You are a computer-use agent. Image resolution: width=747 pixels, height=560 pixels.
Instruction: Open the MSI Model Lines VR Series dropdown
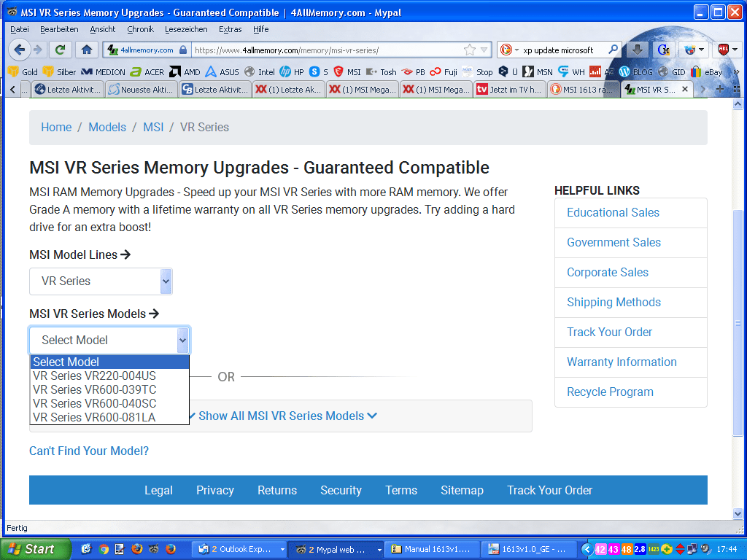(101, 281)
